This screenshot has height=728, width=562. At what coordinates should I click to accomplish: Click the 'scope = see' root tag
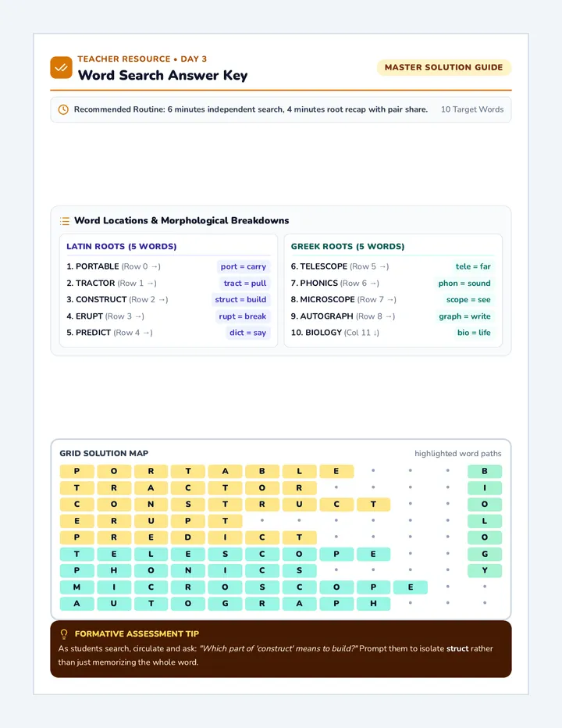pyautogui.click(x=468, y=299)
